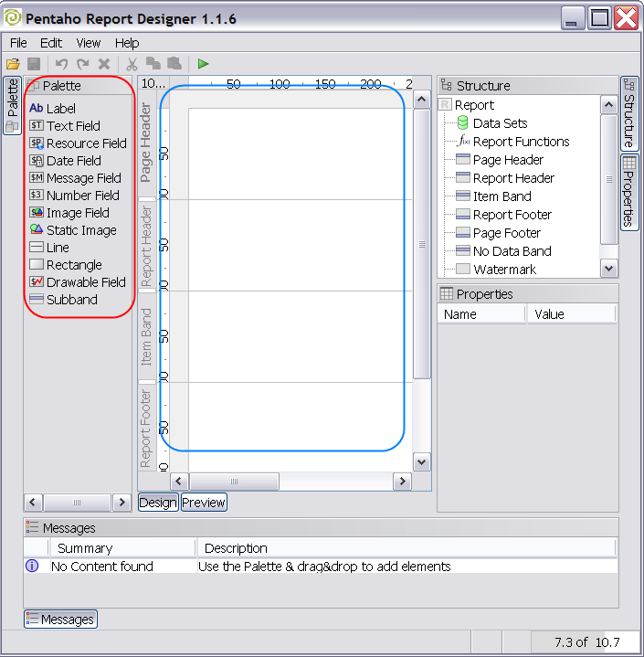Screen dimensions: 644x657
Task: Pick the Drawable Field palette element
Action: click(x=85, y=282)
